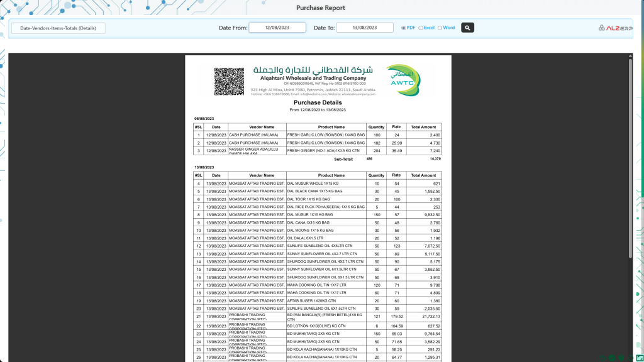This screenshot has width=644, height=362.
Task: Click total amount 9,754.54 in row 23
Action: tap(432, 334)
